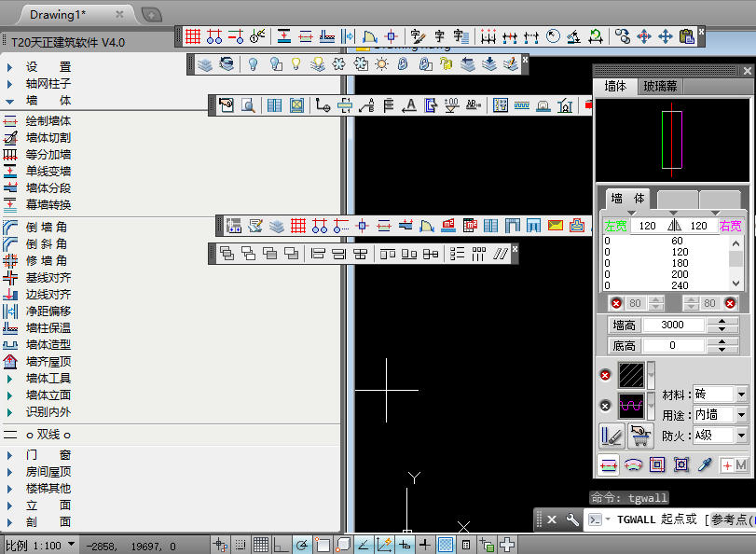Open the 用途 usage dropdown
This screenshot has width=756, height=554.
click(741, 415)
